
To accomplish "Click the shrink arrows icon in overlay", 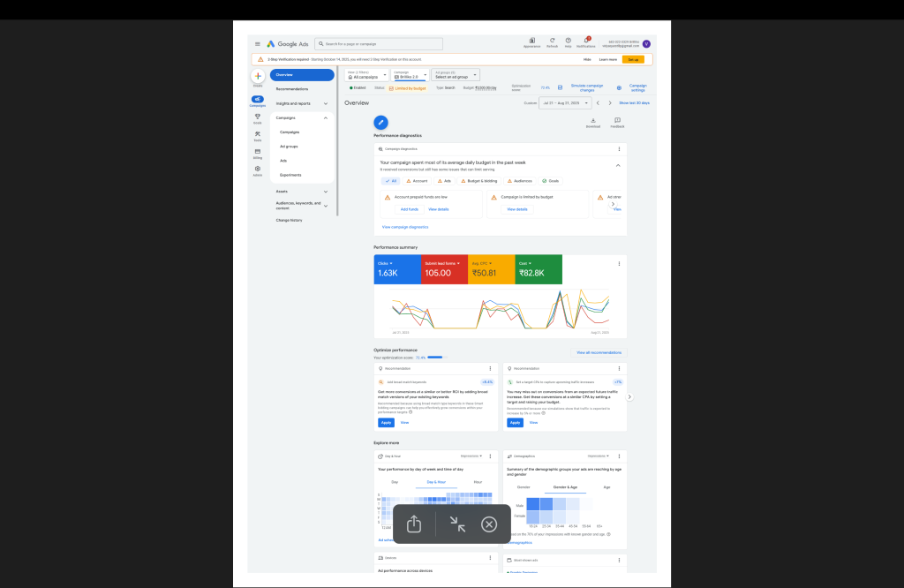I will 456,524.
